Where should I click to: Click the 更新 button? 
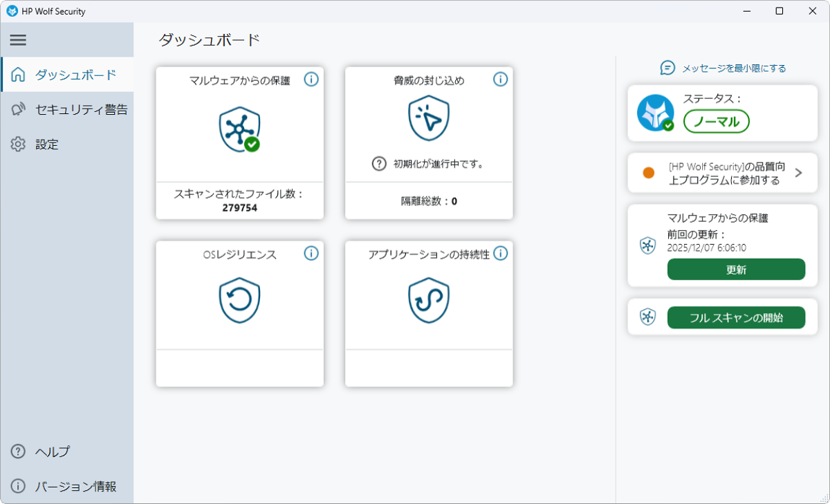[x=736, y=270]
